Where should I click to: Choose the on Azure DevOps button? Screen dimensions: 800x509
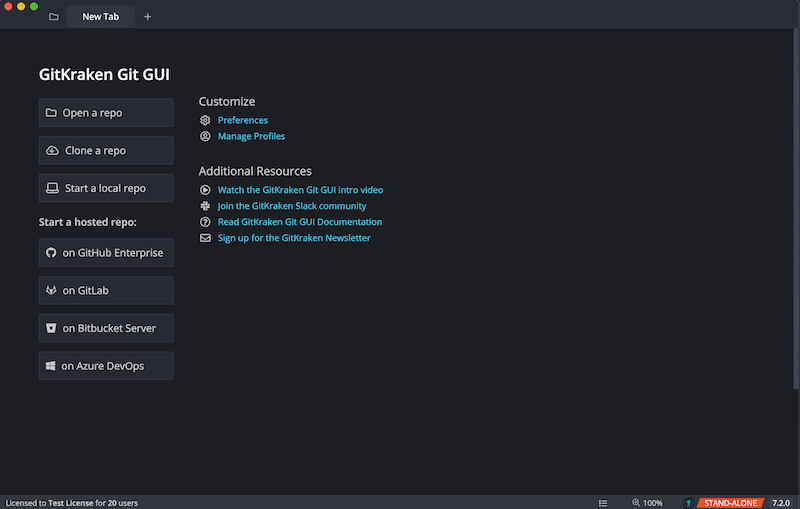106,366
